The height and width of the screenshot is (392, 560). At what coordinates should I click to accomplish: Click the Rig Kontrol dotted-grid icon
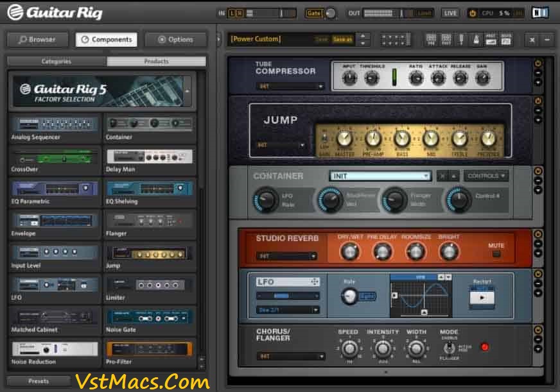click(395, 40)
